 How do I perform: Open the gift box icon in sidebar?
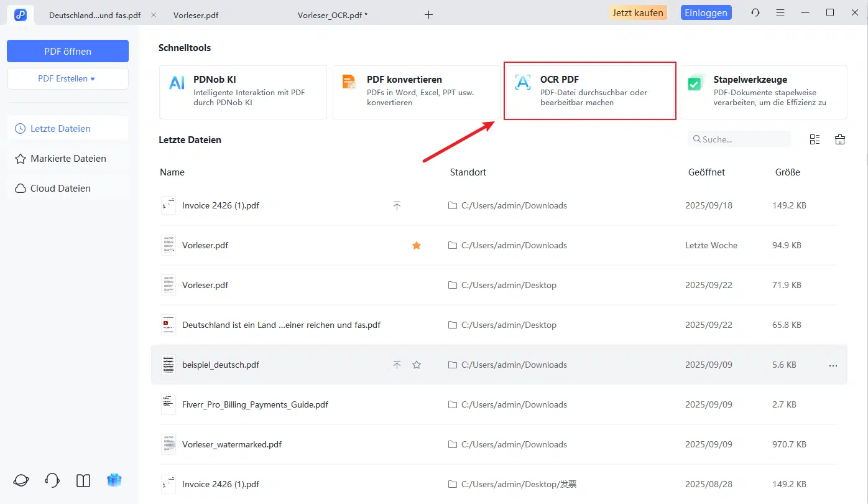point(114,480)
